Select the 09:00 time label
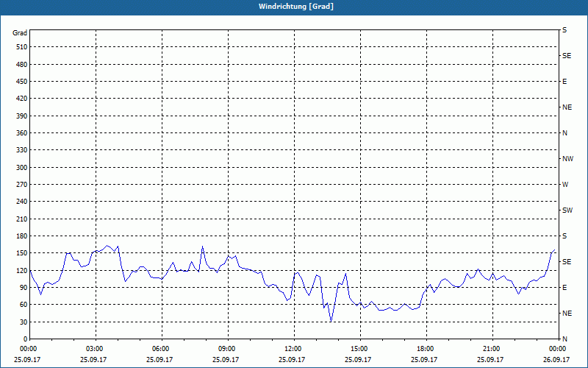This screenshot has width=588, height=368. 228,349
